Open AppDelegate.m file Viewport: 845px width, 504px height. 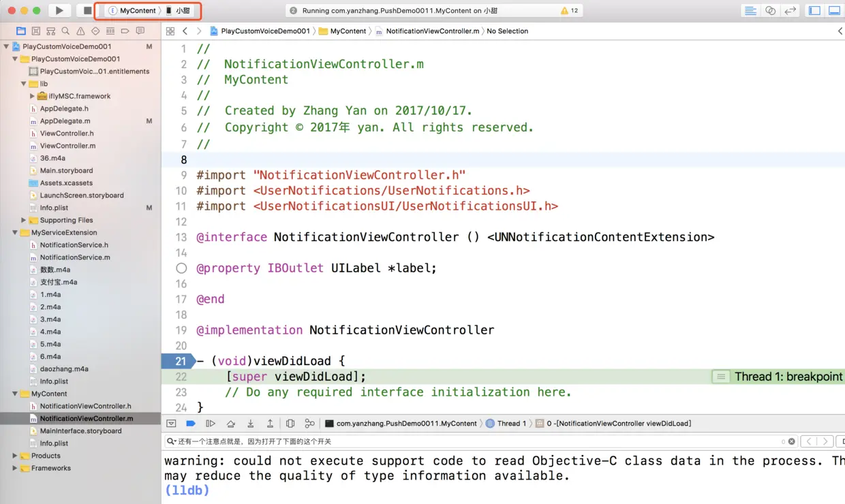pos(65,121)
